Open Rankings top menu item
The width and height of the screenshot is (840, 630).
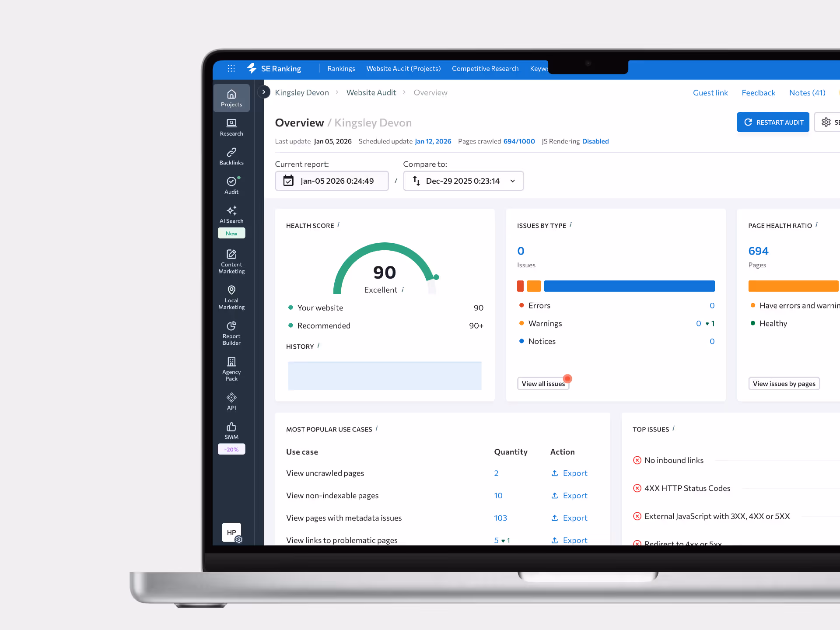[341, 69]
